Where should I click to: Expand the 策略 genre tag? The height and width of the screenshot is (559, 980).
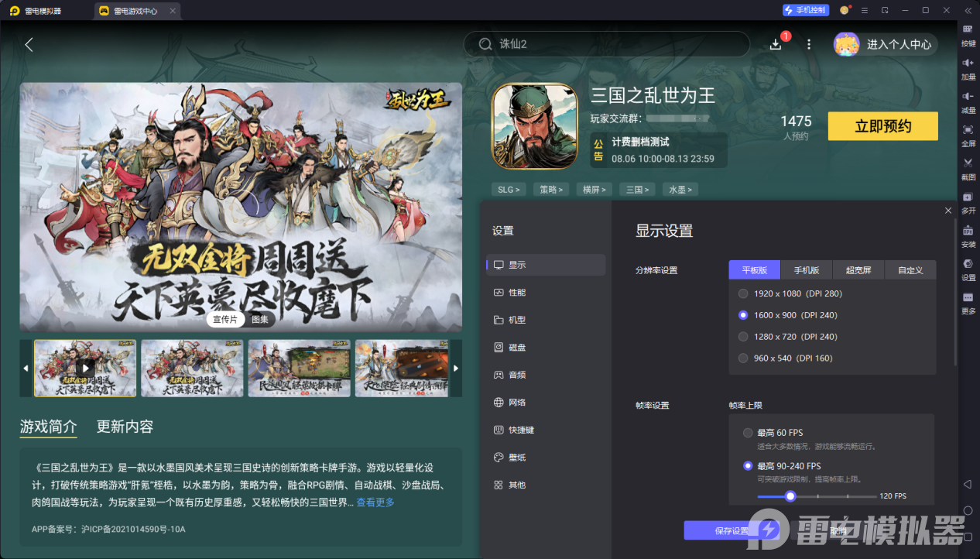550,189
